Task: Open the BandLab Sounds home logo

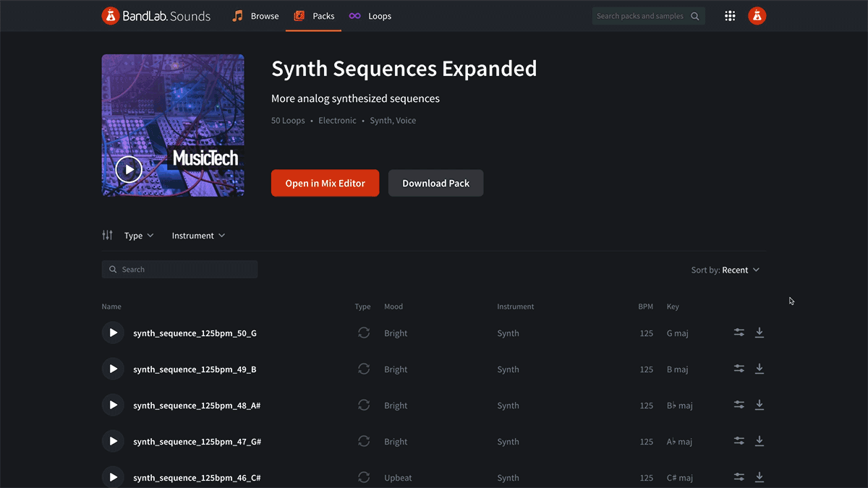Action: point(156,15)
